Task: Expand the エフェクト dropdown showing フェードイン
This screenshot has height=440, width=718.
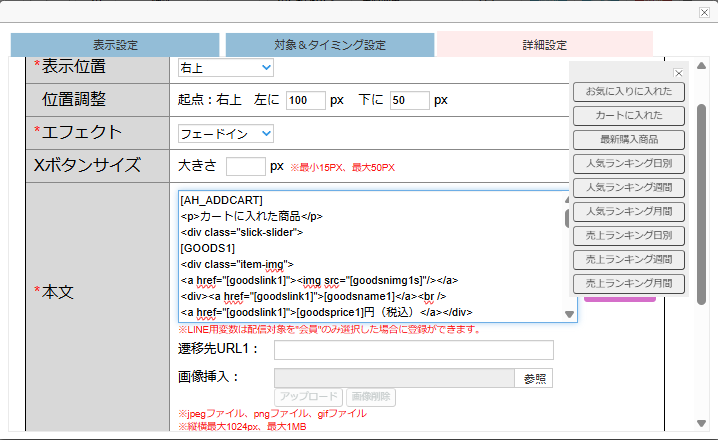Action: coord(225,133)
